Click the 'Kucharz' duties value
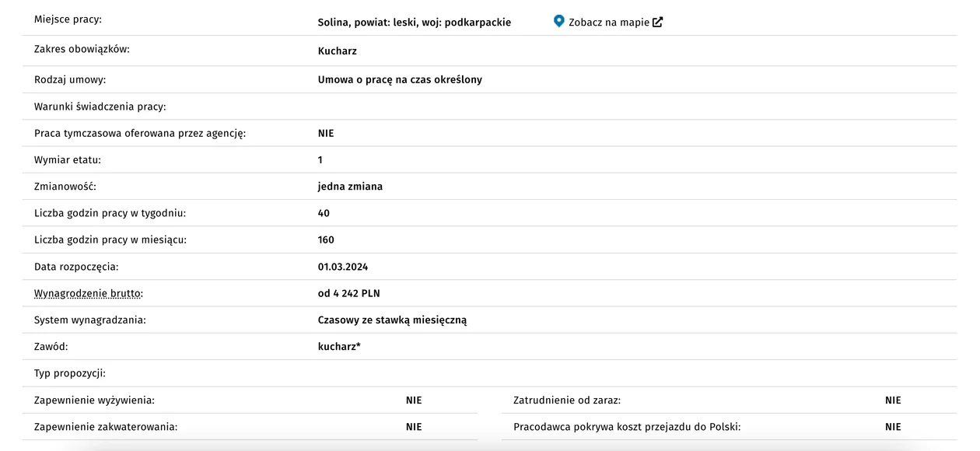The height and width of the screenshot is (451, 980). (338, 51)
